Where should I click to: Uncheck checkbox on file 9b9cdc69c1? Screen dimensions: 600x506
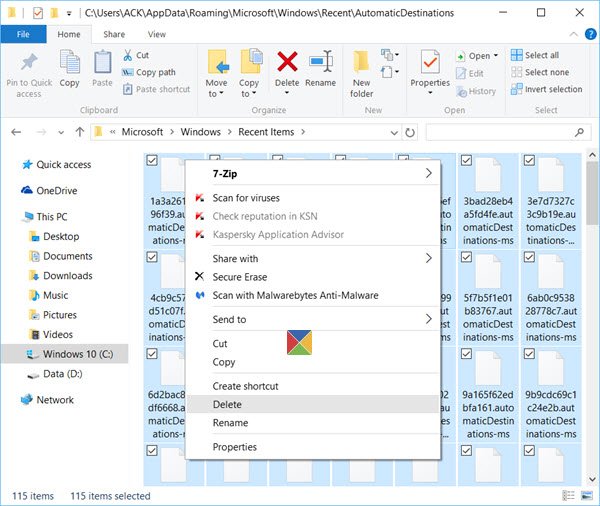[x=529, y=354]
